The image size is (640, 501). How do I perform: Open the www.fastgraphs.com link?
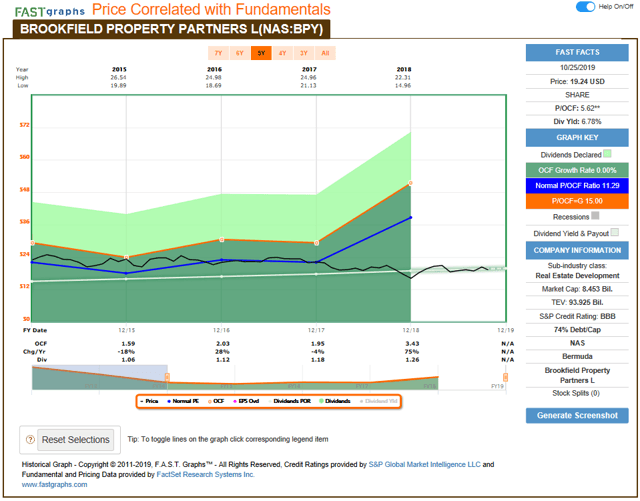coord(54,485)
